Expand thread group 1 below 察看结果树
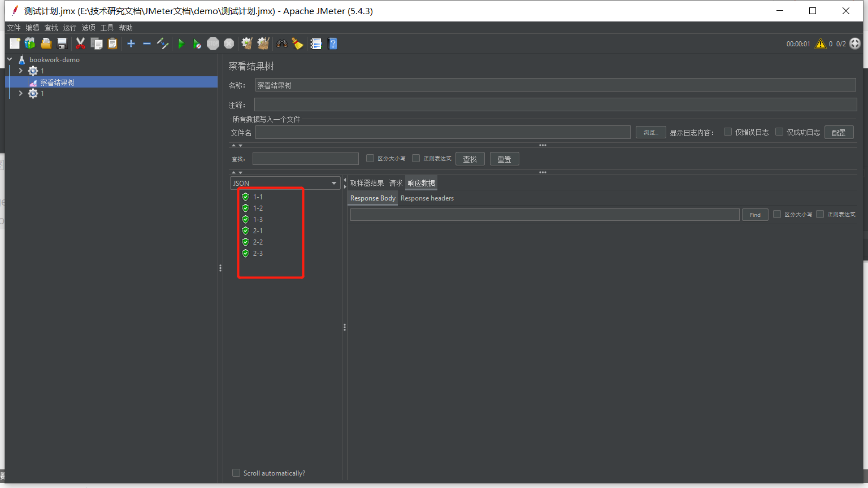This screenshot has height=488, width=868. (21, 93)
